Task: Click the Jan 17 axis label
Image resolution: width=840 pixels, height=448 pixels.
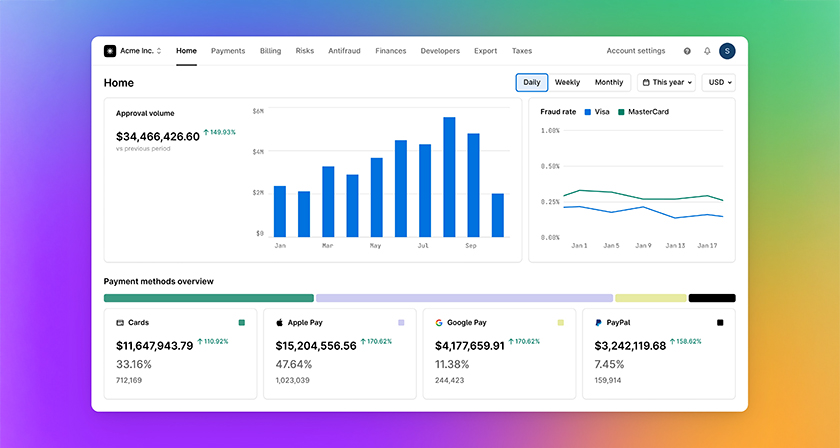Action: [x=707, y=245]
